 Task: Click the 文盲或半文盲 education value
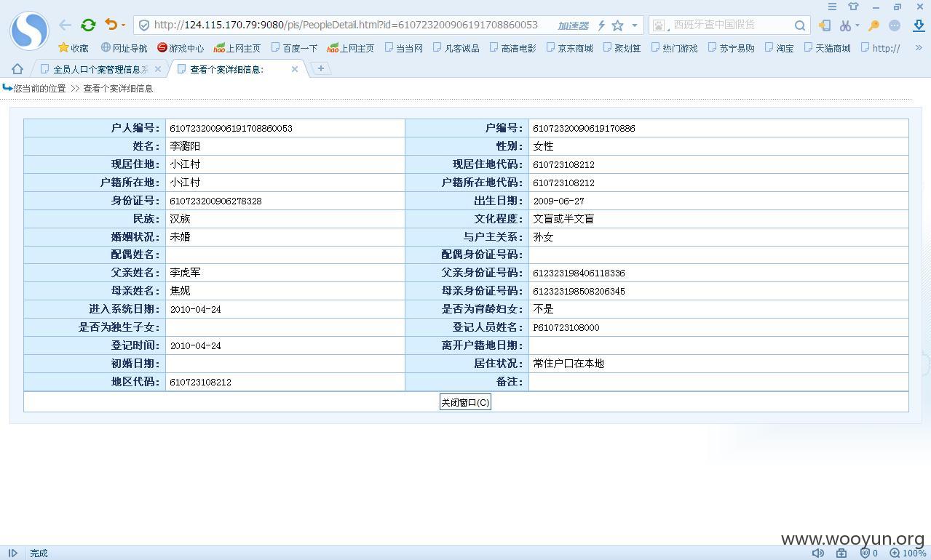(563, 219)
